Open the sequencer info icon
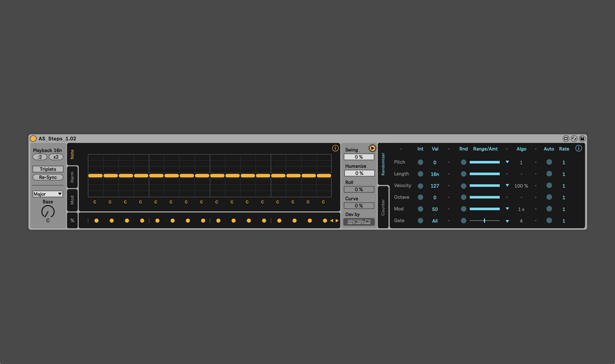 point(335,148)
